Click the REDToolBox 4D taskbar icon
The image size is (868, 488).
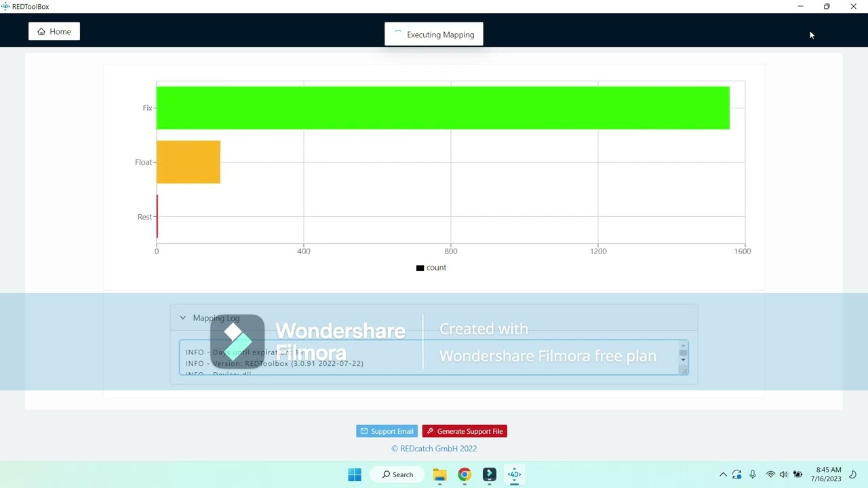coord(514,474)
